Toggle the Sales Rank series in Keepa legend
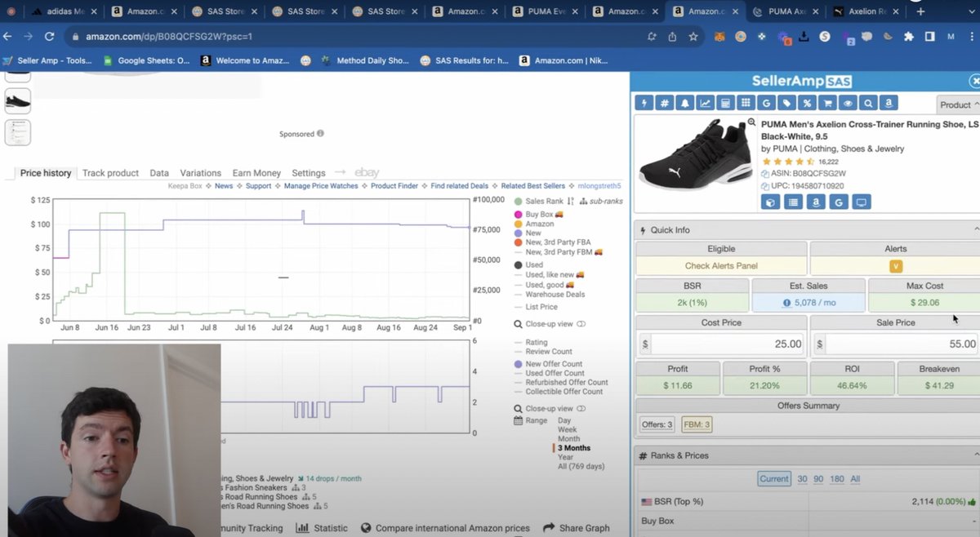Image resolution: width=980 pixels, height=537 pixels. 519,201
